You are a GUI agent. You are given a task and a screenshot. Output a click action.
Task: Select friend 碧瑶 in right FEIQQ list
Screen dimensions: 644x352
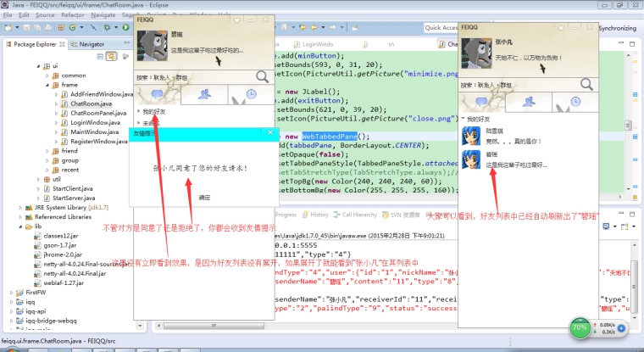pyautogui.click(x=528, y=160)
